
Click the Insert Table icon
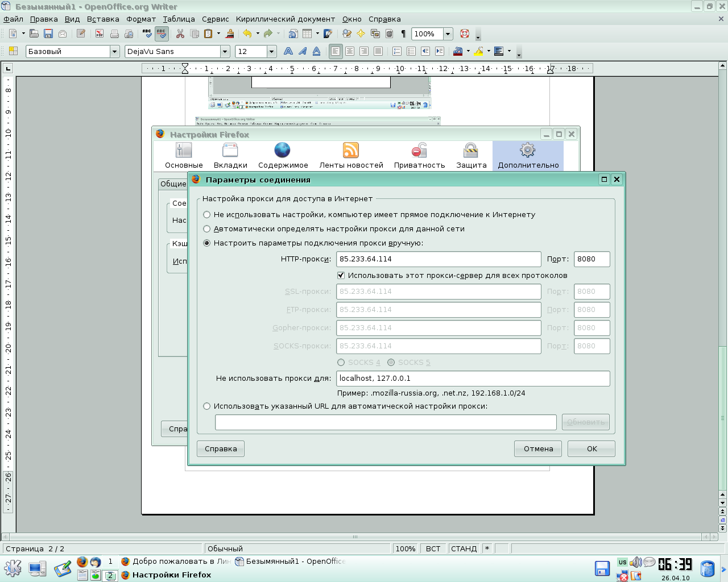307,34
